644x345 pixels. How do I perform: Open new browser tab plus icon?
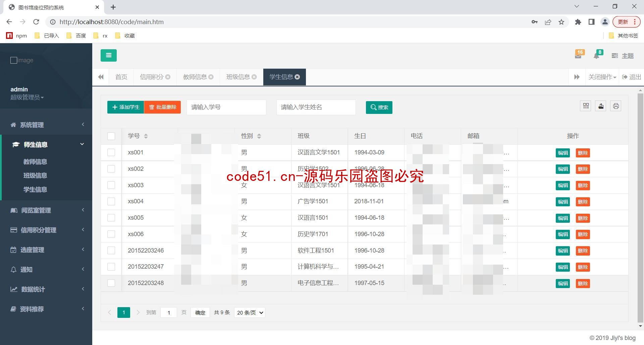(113, 7)
